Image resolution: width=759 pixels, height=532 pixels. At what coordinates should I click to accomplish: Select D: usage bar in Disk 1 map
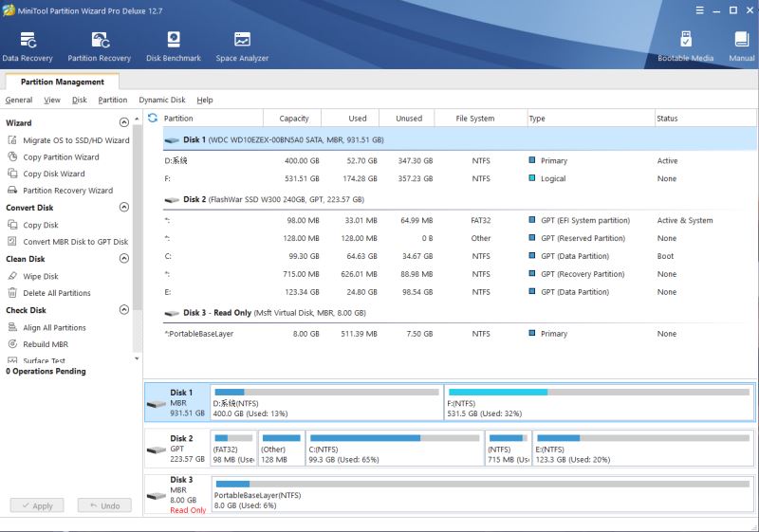326,393
